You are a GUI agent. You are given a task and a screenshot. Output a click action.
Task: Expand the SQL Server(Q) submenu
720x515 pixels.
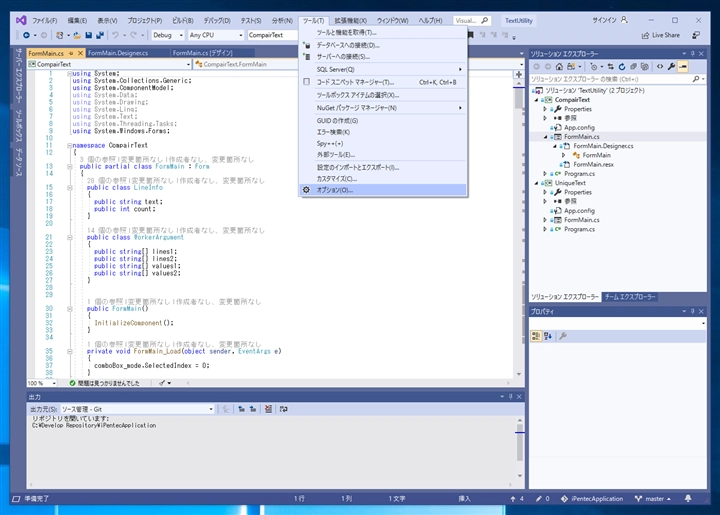coord(383,69)
